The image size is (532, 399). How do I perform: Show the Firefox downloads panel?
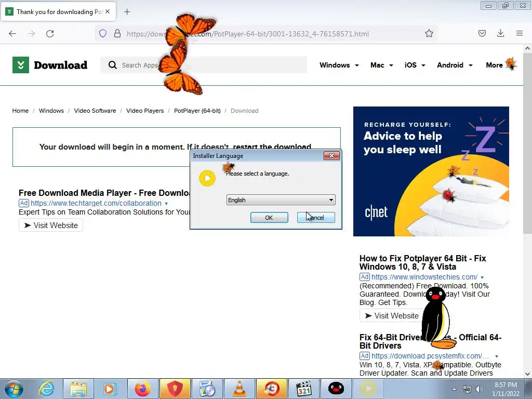click(x=500, y=33)
